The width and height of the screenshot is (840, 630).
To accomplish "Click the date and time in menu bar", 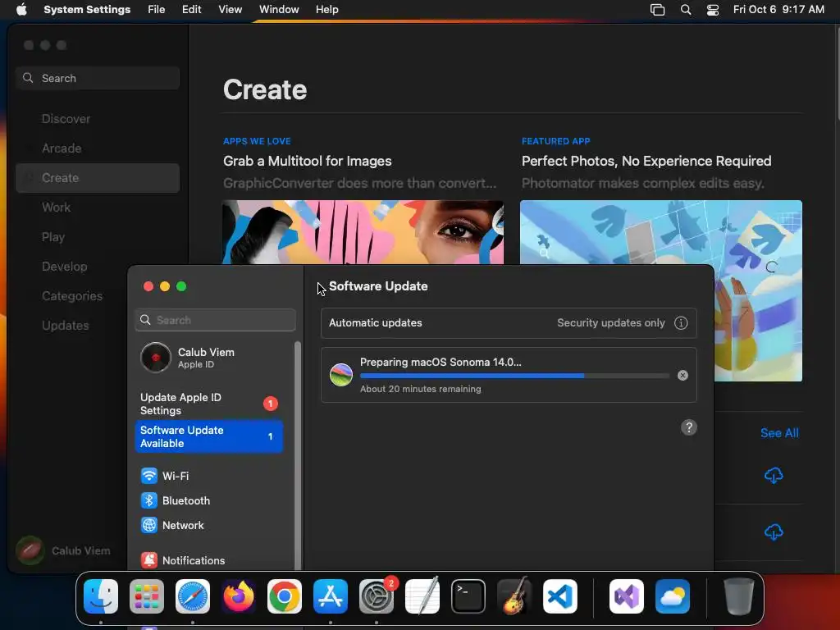I will (x=778, y=10).
